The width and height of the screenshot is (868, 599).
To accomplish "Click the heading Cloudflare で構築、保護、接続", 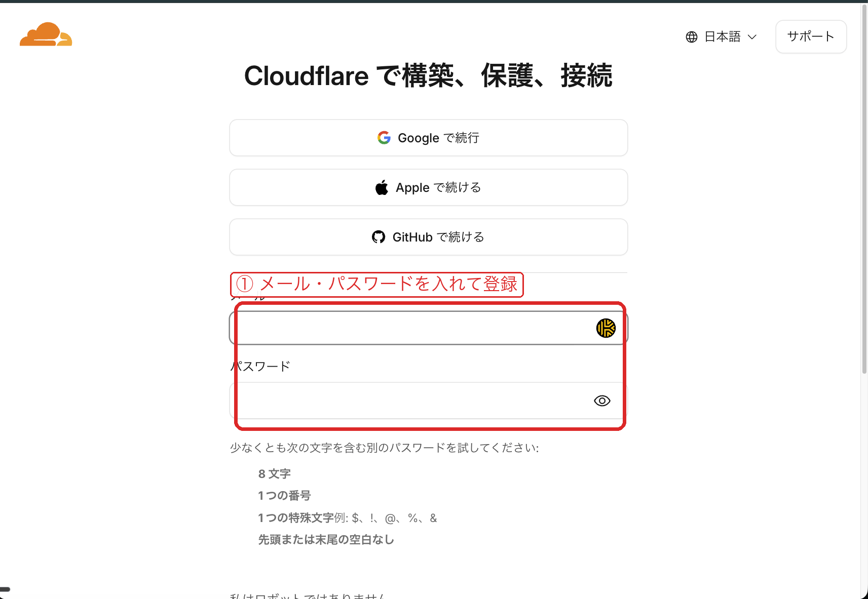I will (x=428, y=76).
